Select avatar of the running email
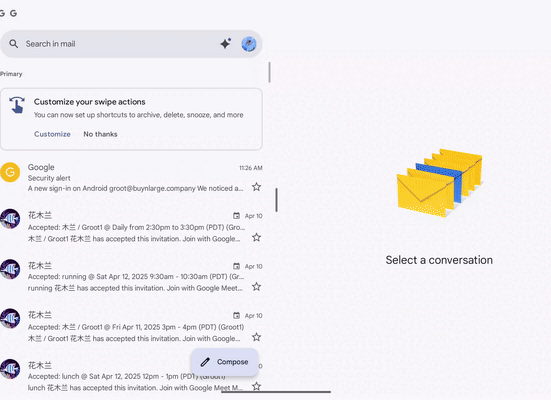551x400 pixels. coord(10,269)
